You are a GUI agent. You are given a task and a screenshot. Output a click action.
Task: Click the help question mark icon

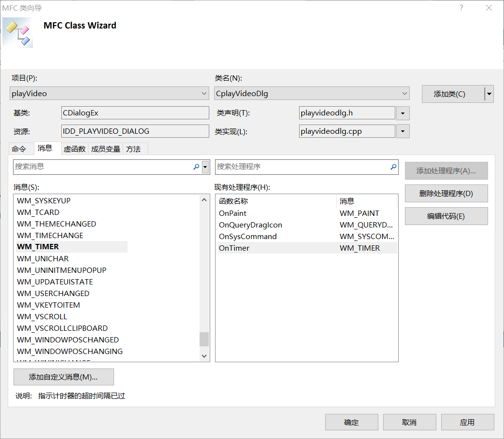[461, 8]
